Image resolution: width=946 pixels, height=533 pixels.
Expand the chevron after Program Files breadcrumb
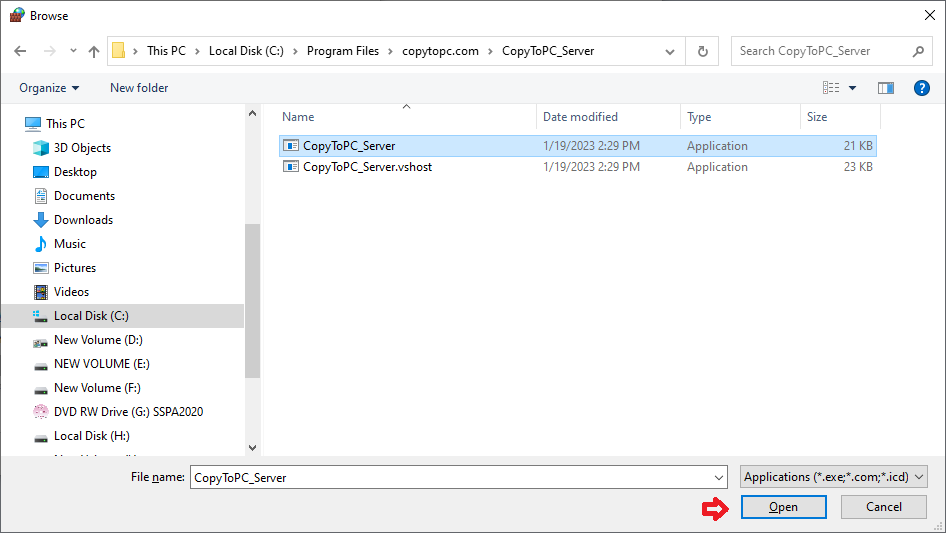[390, 51]
